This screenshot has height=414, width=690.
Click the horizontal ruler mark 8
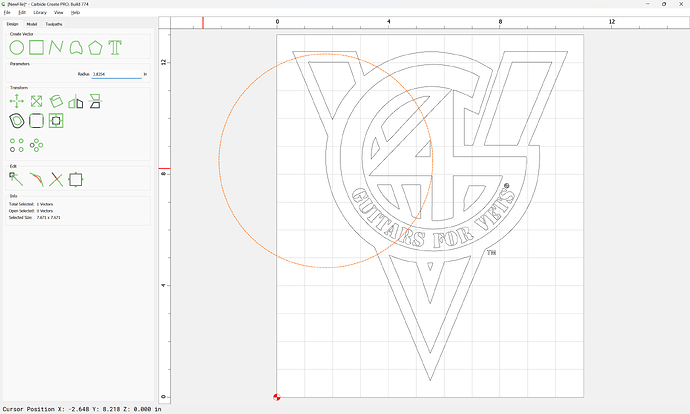[500, 22]
